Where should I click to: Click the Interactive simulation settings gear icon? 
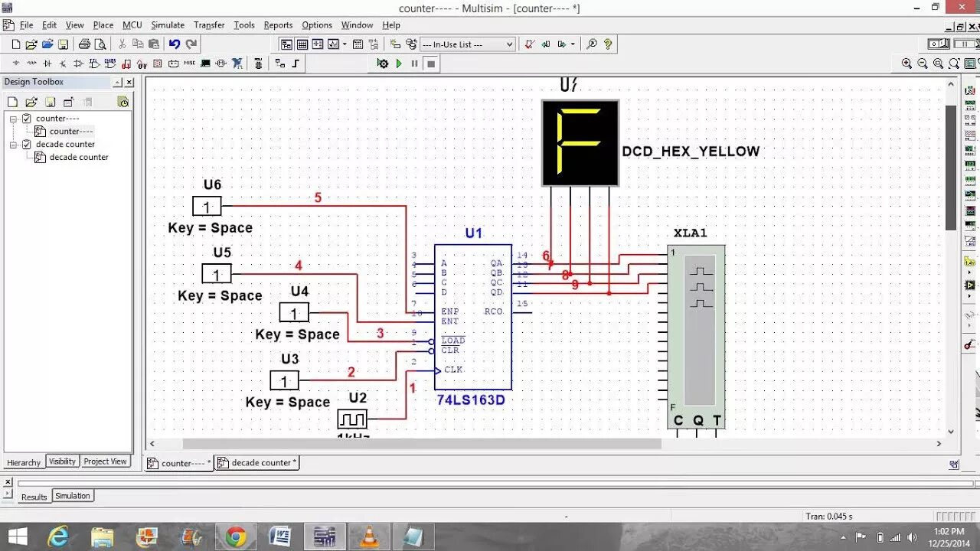click(383, 64)
